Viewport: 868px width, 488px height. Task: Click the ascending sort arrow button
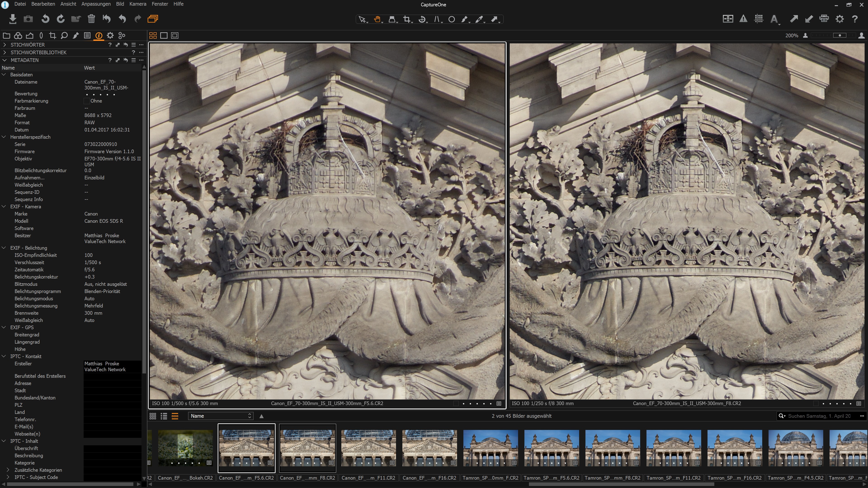(x=262, y=416)
